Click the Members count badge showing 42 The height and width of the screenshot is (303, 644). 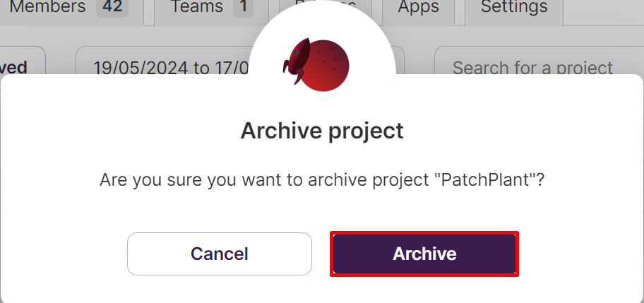click(112, 7)
